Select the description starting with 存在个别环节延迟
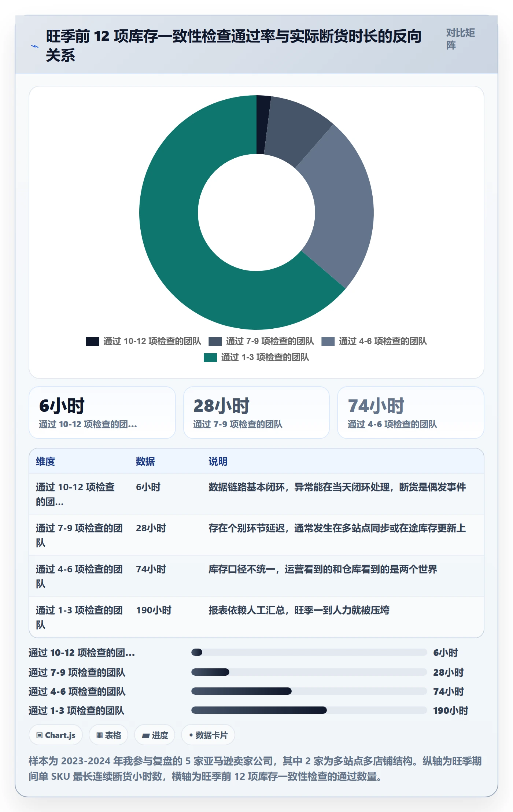This screenshot has width=513, height=812. (x=337, y=528)
